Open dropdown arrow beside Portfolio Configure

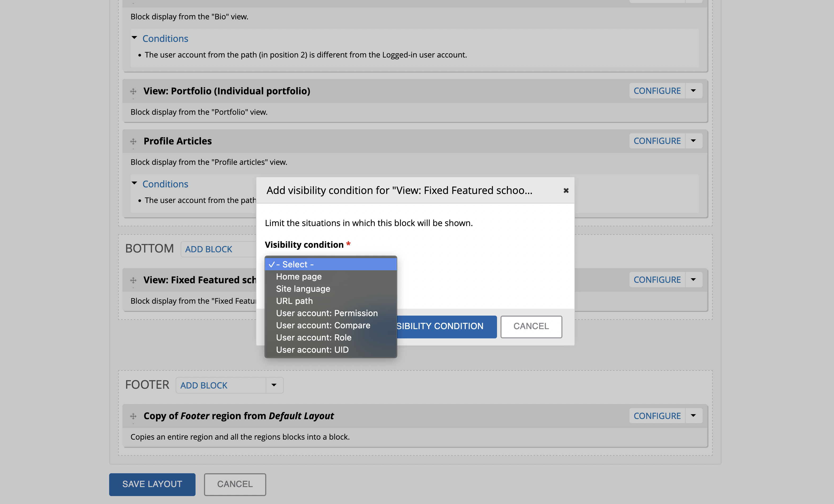point(693,91)
